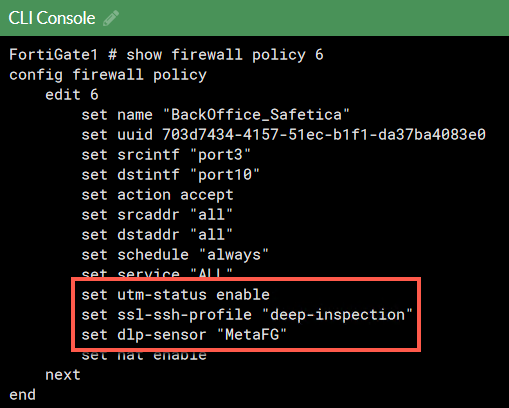Click the srcaddr "all" value
This screenshot has height=408, width=509.
pos(211,215)
